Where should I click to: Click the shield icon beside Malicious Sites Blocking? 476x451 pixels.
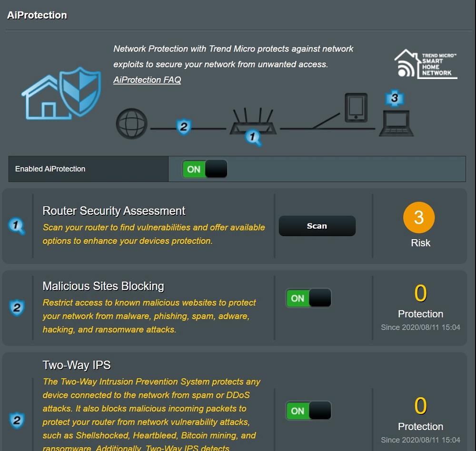tap(17, 308)
